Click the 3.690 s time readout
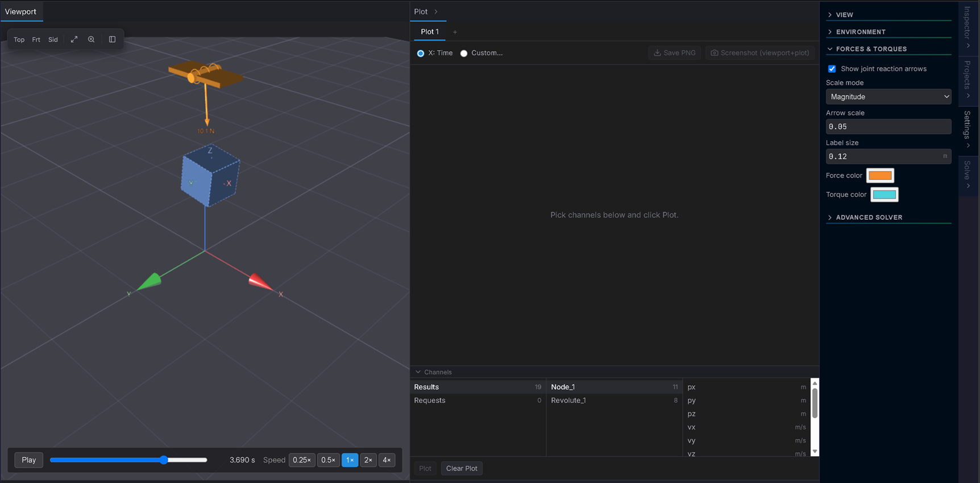This screenshot has width=980, height=483. tap(242, 460)
